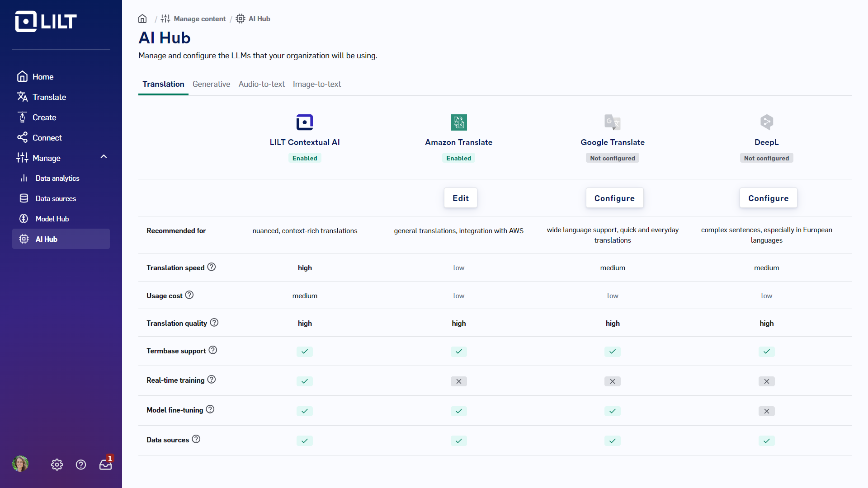Click Not configured badge under DeepL
Screen dimensions: 868x488
[767, 158]
